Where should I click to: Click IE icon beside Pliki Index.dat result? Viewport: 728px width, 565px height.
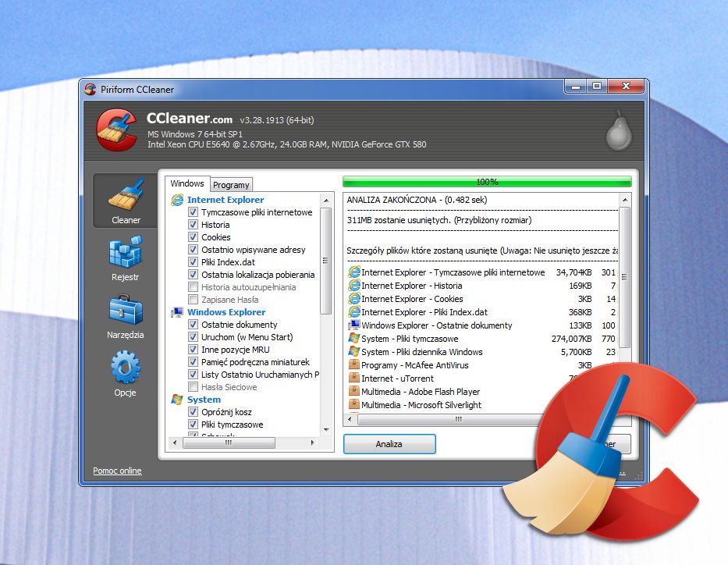354,312
